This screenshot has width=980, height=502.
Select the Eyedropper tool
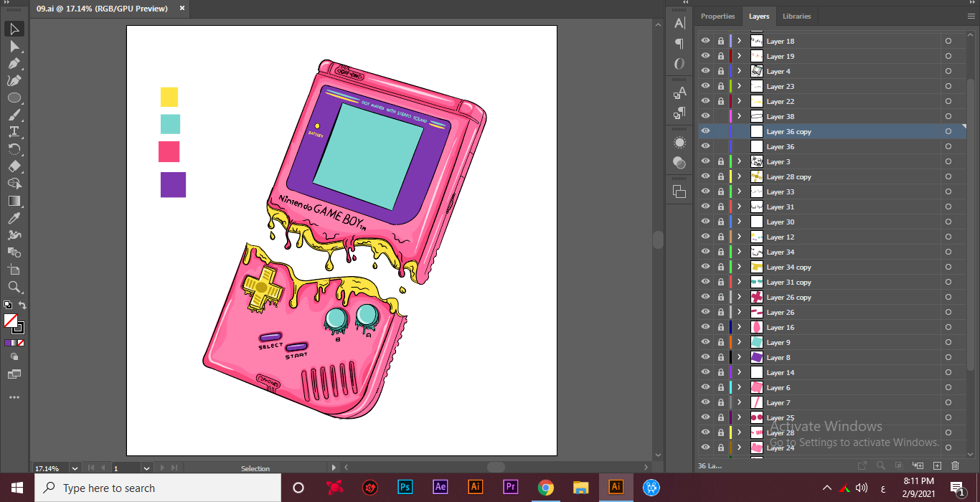(14, 218)
